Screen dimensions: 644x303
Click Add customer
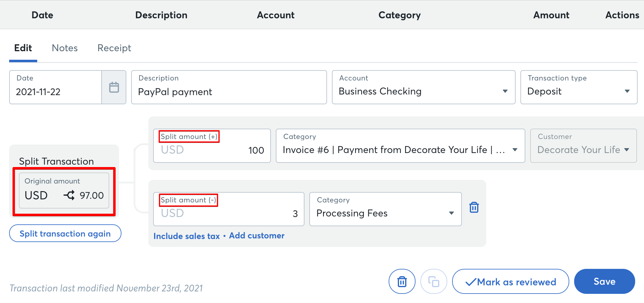(x=257, y=236)
